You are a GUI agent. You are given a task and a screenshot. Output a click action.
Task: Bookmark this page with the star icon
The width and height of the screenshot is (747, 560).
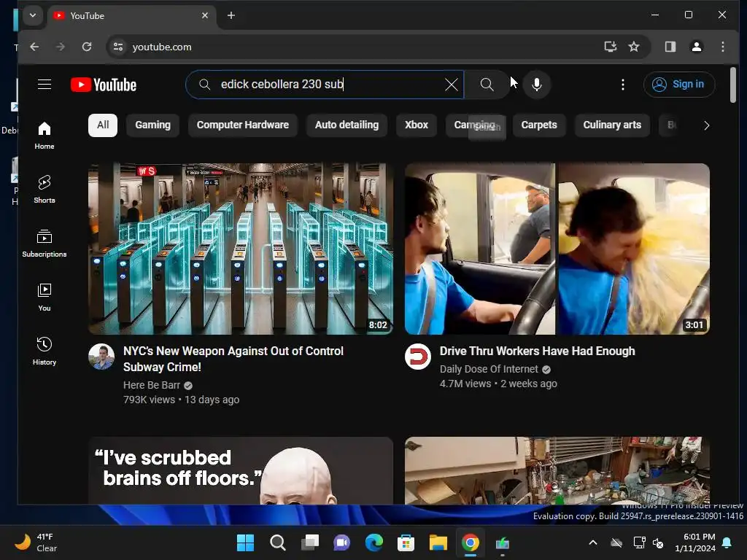coord(634,47)
